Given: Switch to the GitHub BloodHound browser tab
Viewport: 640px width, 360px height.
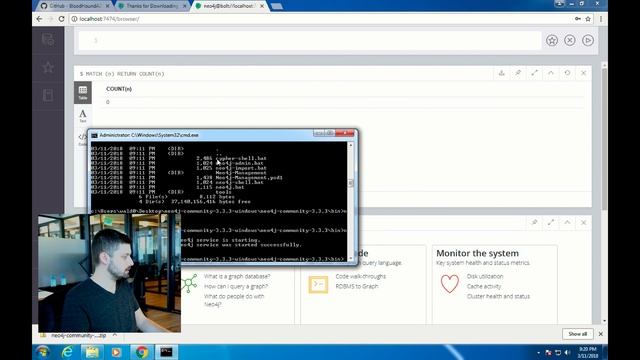Looking at the screenshot, I should tap(76, 6).
